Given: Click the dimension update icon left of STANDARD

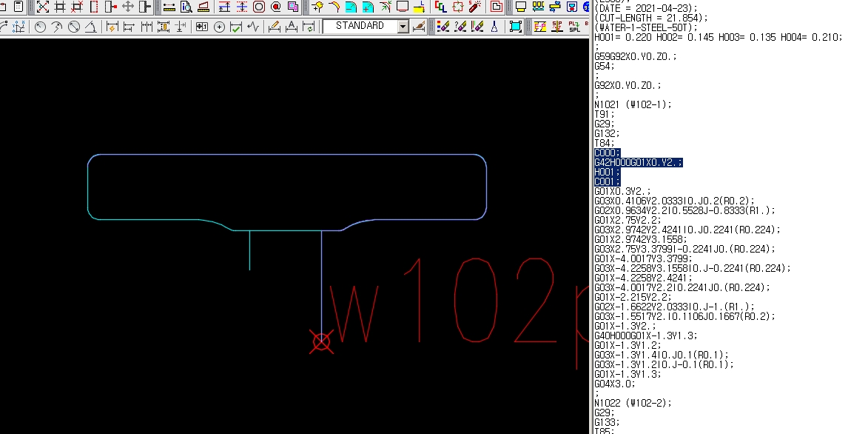Looking at the screenshot, I should coord(309,27).
